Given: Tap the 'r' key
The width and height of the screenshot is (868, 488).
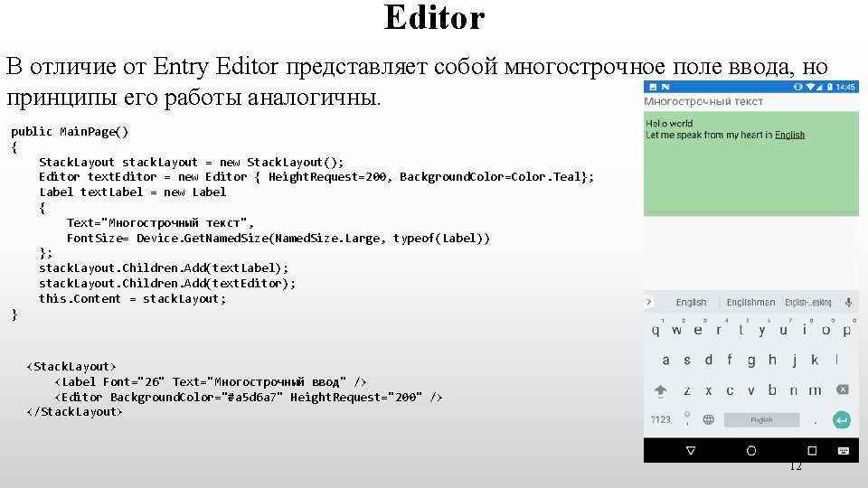Looking at the screenshot, I should tap(719, 331).
